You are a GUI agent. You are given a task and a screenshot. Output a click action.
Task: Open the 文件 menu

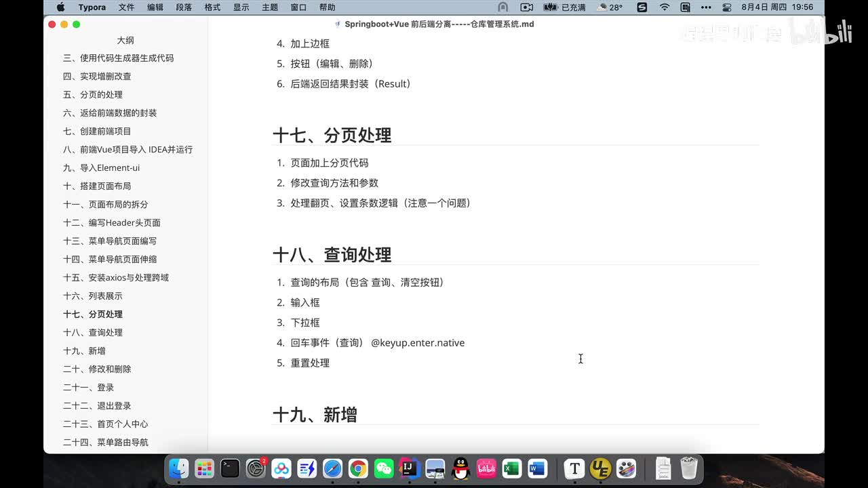pyautogui.click(x=127, y=7)
